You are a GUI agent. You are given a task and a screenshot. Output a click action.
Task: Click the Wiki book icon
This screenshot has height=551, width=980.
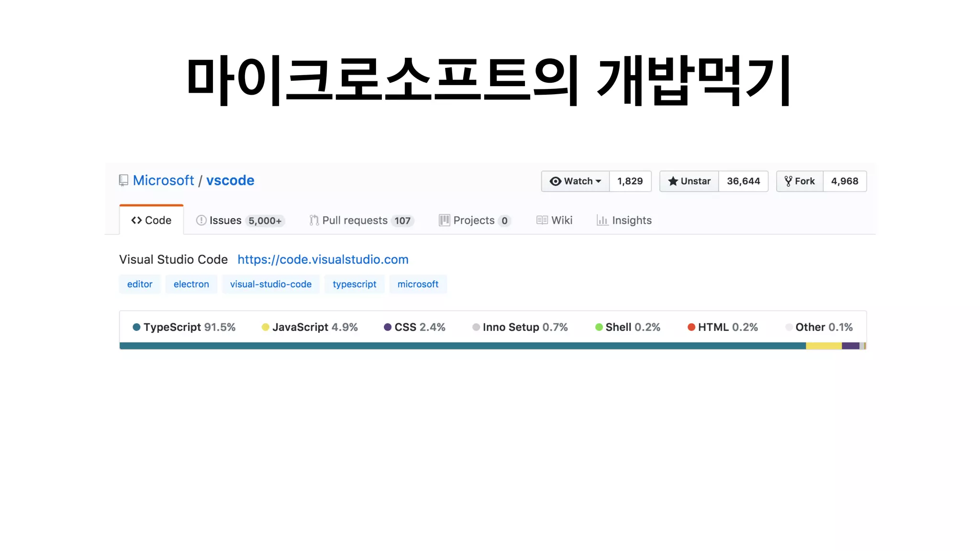(542, 220)
